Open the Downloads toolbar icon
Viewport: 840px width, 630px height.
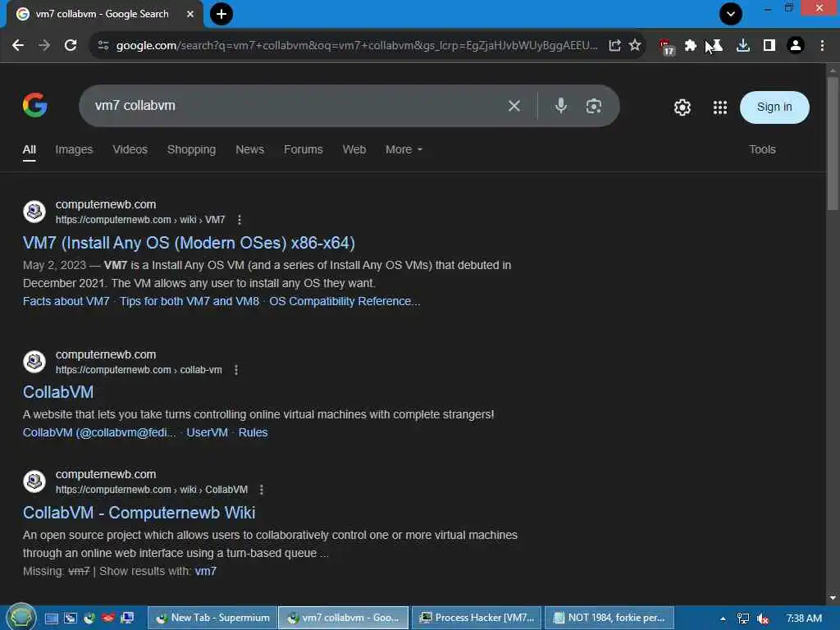(x=743, y=46)
